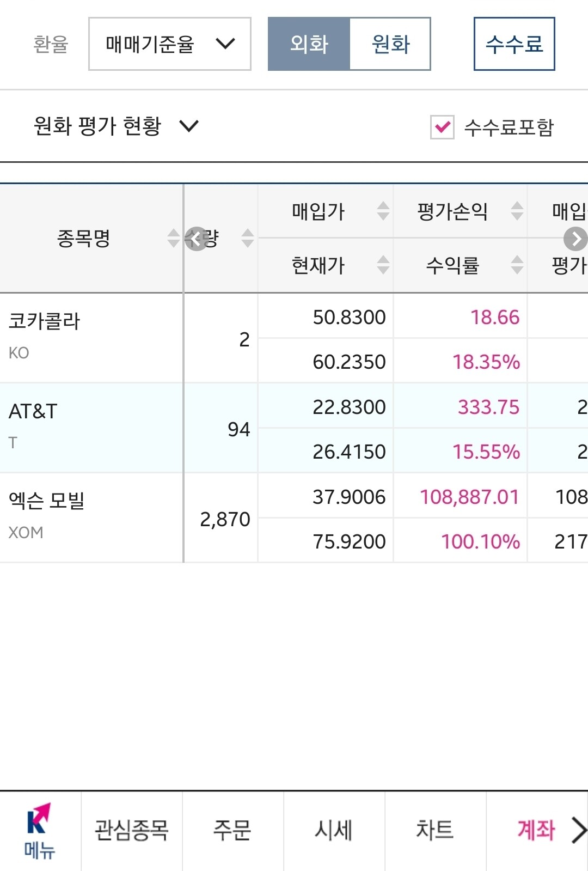The image size is (588, 871).
Task: Go to the 관심종목 tab
Action: (x=131, y=831)
